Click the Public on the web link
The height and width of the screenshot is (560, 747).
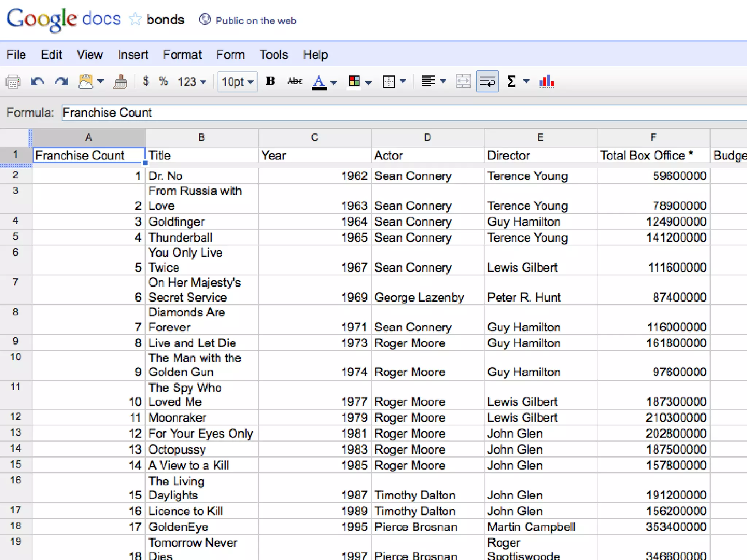click(255, 20)
